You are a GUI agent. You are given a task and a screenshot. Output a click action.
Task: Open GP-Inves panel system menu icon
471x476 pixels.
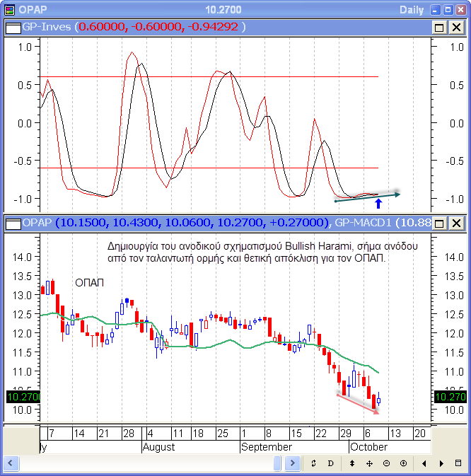pyautogui.click(x=13, y=26)
